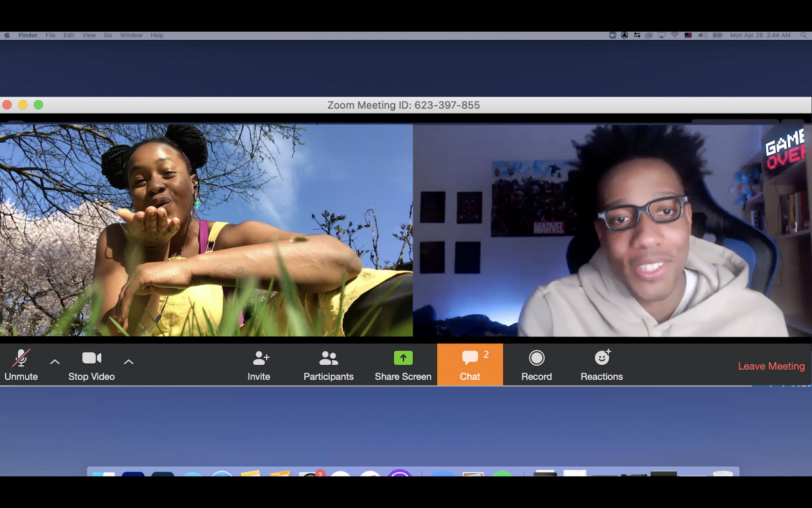This screenshot has height=508, width=812.
Task: Open the Chat panel
Action: coord(470,365)
